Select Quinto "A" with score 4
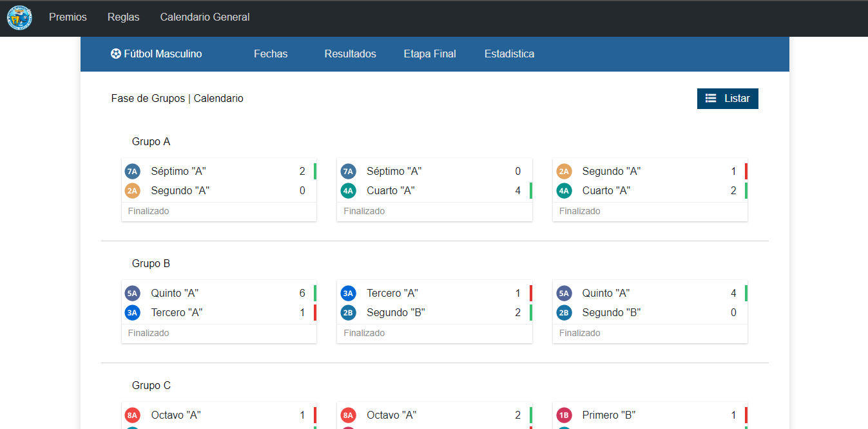This screenshot has height=429, width=868. pyautogui.click(x=606, y=294)
